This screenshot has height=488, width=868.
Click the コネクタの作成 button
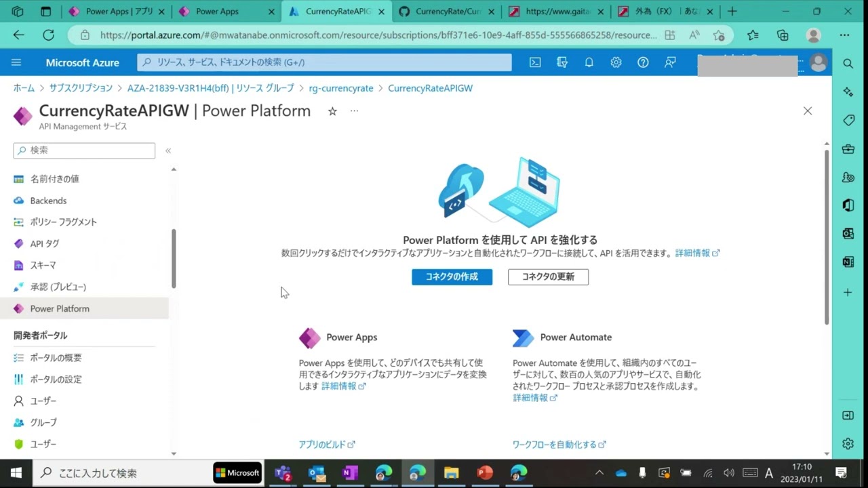452,277
